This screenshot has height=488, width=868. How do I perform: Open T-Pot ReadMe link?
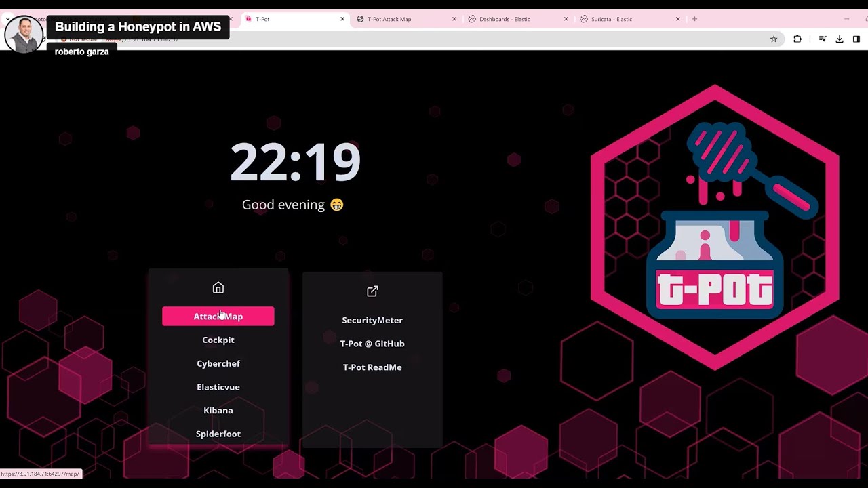[372, 367]
